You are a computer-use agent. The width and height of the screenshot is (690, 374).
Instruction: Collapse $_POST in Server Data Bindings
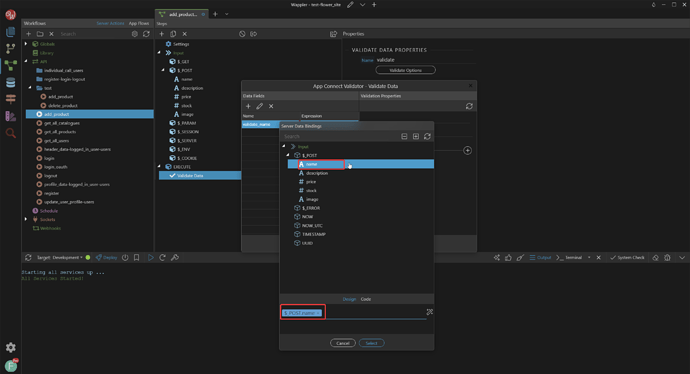point(288,155)
